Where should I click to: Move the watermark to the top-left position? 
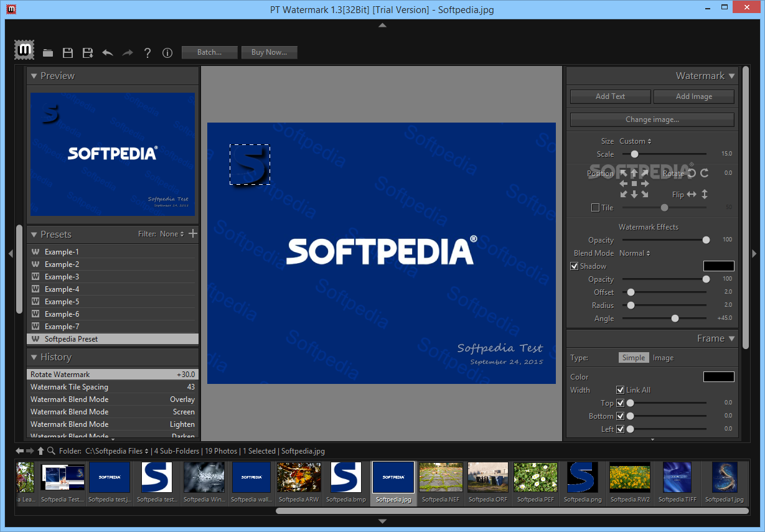pyautogui.click(x=624, y=173)
